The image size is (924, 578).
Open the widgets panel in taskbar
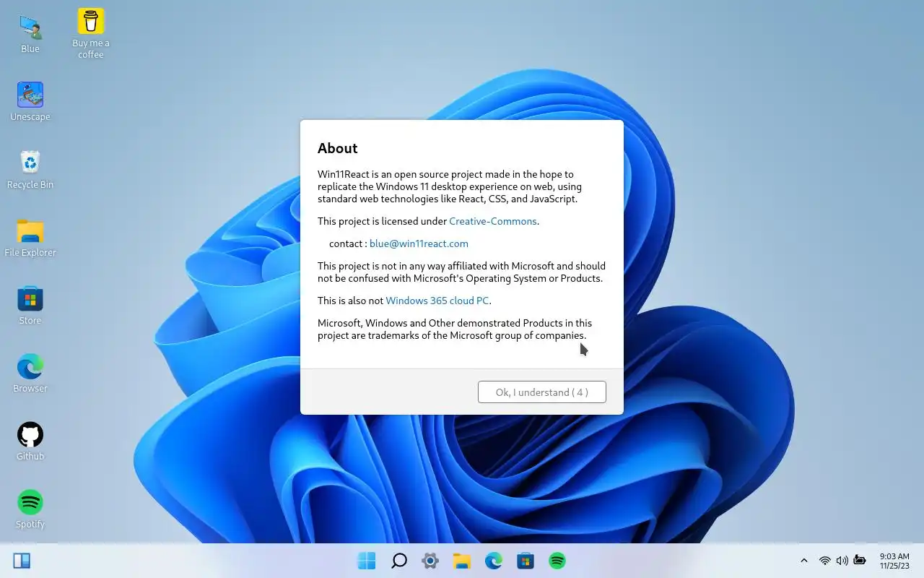tap(22, 561)
